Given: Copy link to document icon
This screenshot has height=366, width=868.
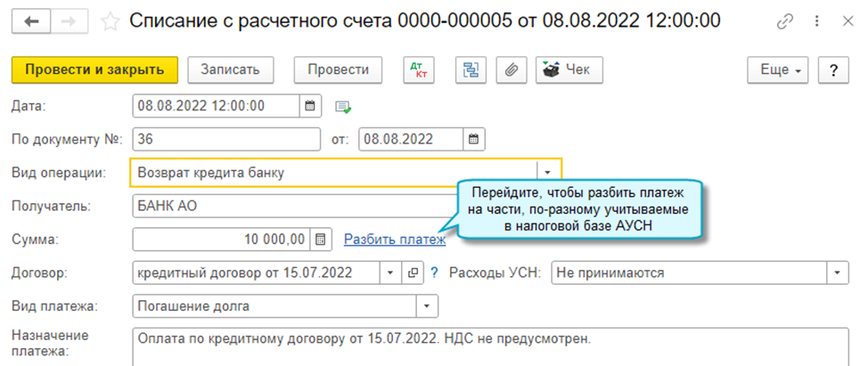Looking at the screenshot, I should point(784,21).
